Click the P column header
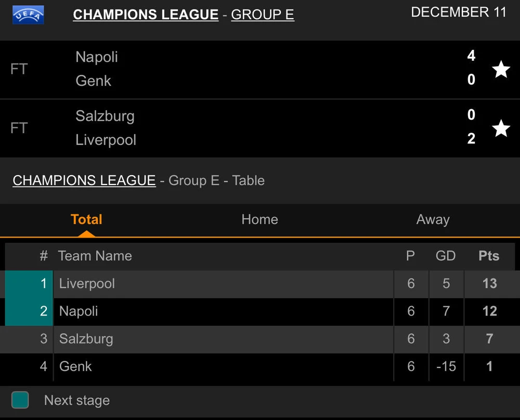Viewport: 520px width, 420px height. click(x=410, y=256)
